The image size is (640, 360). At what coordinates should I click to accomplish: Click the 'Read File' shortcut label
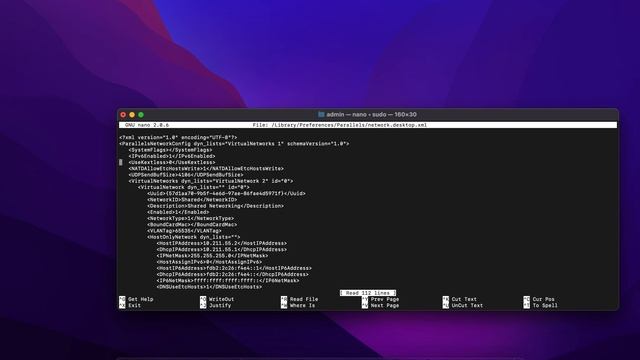[304, 299]
